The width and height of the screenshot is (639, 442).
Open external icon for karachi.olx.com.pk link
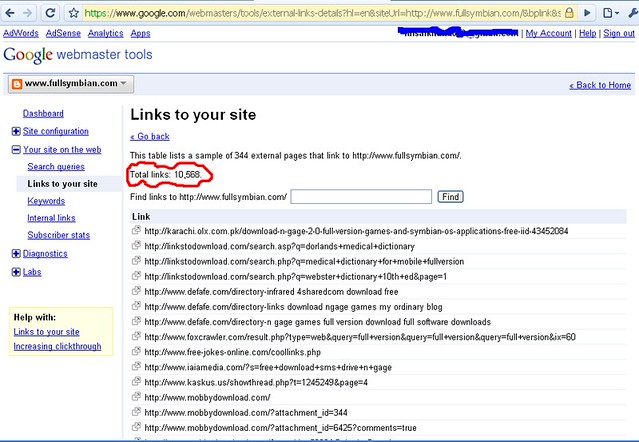[136, 231]
